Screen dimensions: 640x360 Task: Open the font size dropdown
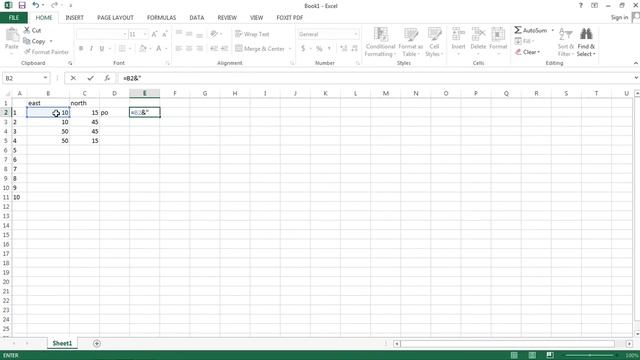coord(145,34)
